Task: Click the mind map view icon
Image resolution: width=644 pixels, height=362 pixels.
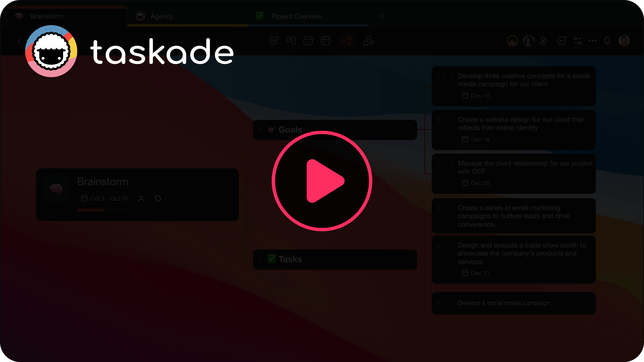Action: (x=348, y=41)
